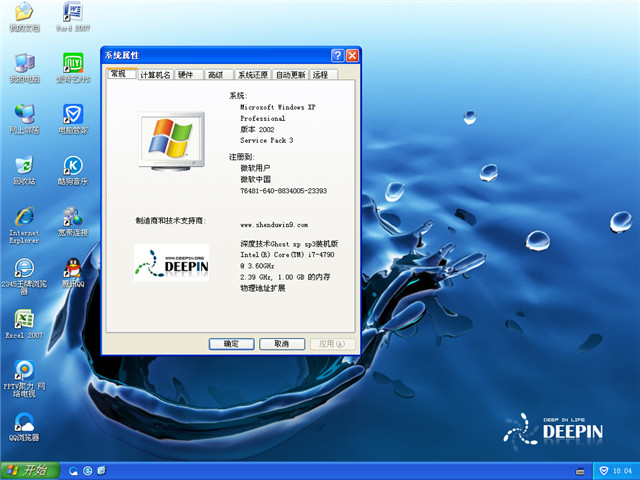Click the help question mark button
Viewport: 640px width, 480px height.
338,55
